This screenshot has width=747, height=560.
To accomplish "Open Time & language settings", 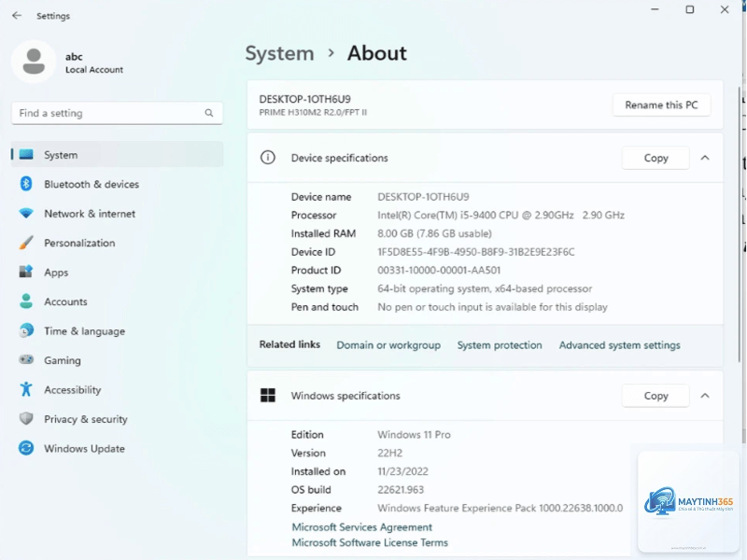I will pos(118,331).
